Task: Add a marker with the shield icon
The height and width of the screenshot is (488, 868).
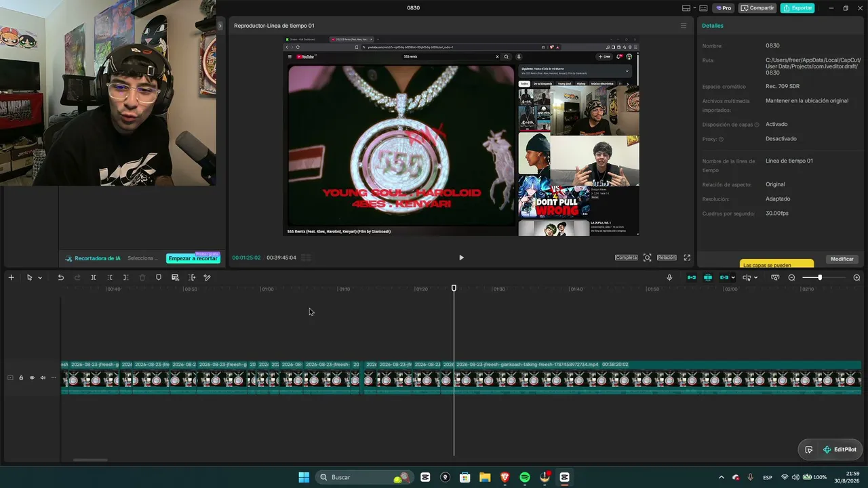Action: tap(159, 277)
